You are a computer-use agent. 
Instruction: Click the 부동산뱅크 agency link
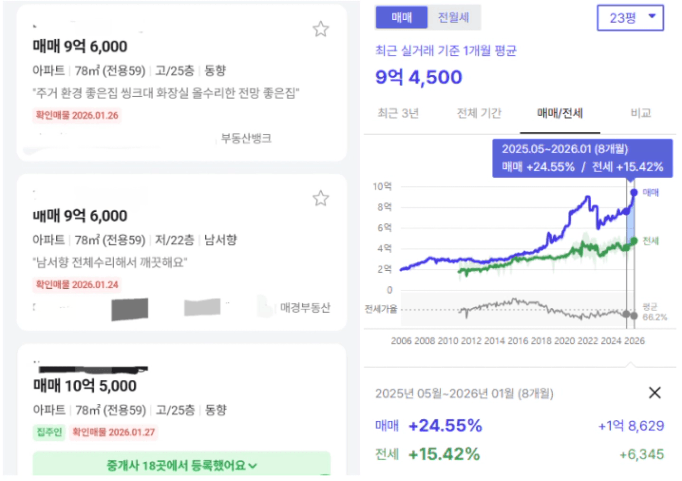coord(245,138)
